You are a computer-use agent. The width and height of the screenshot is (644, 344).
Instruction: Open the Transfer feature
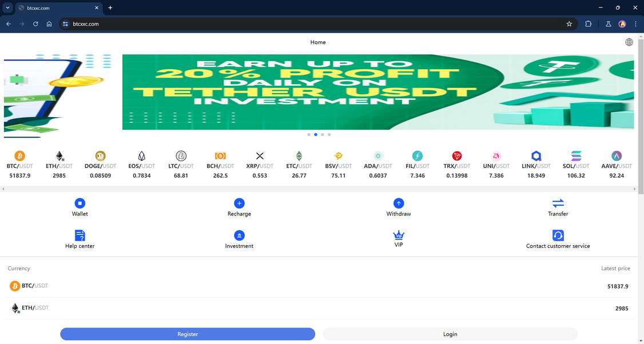558,207
